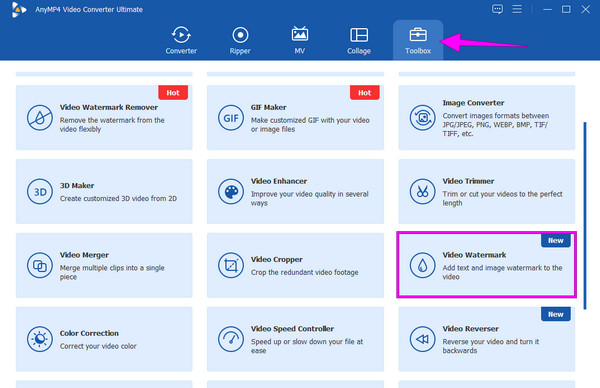Choose the Video Trimmer title
The width and height of the screenshot is (600, 388).
point(468,181)
